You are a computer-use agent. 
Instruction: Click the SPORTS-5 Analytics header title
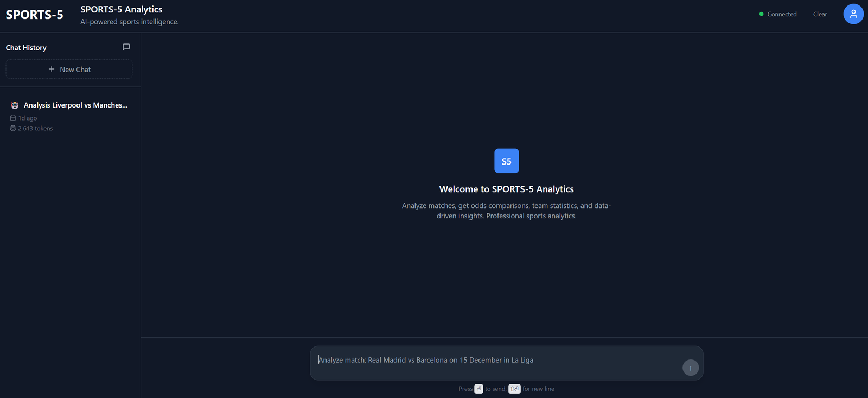(121, 9)
